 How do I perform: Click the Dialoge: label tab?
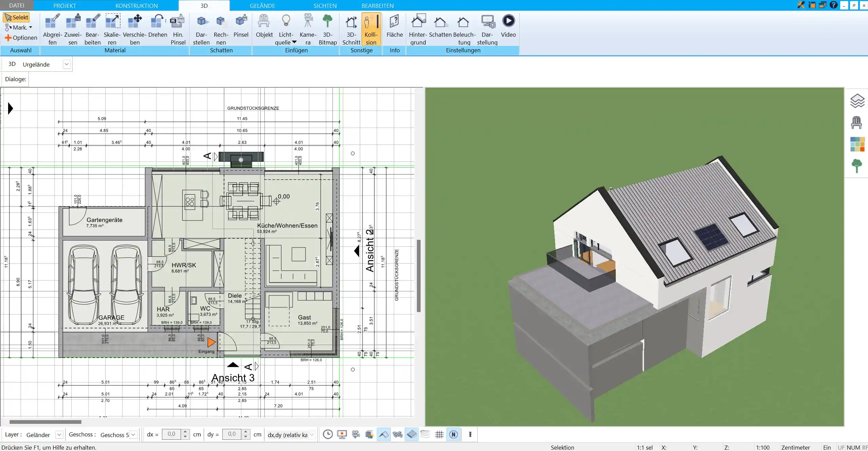coord(16,79)
